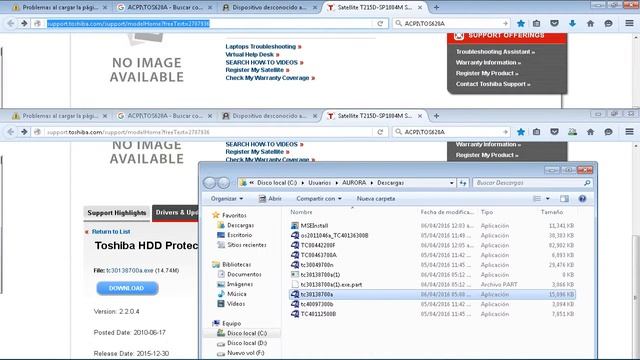
Task: Click Nueva carpeta in Explorer toolbar
Action: (x=376, y=199)
